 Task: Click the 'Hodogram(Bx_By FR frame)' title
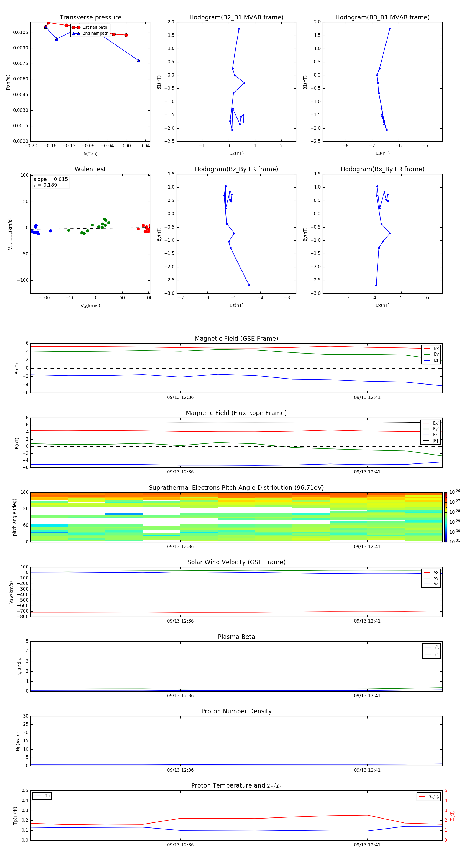(382, 169)
